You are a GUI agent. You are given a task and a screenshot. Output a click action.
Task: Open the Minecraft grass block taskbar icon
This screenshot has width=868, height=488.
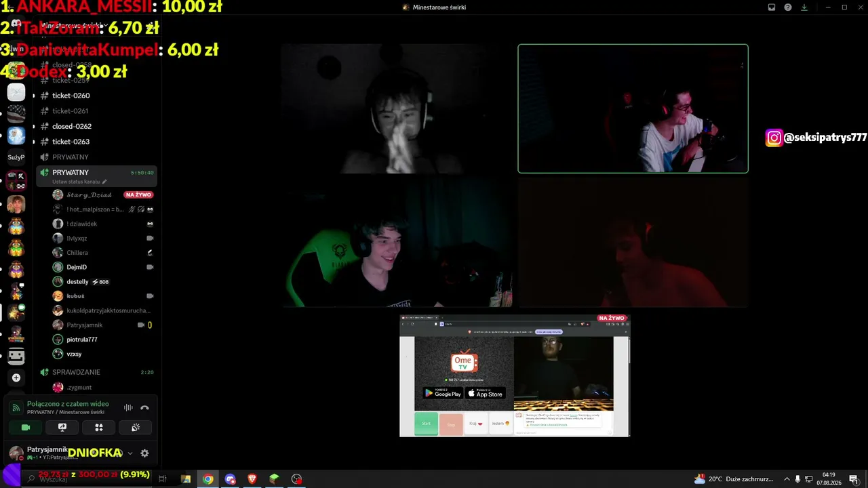pos(274,479)
